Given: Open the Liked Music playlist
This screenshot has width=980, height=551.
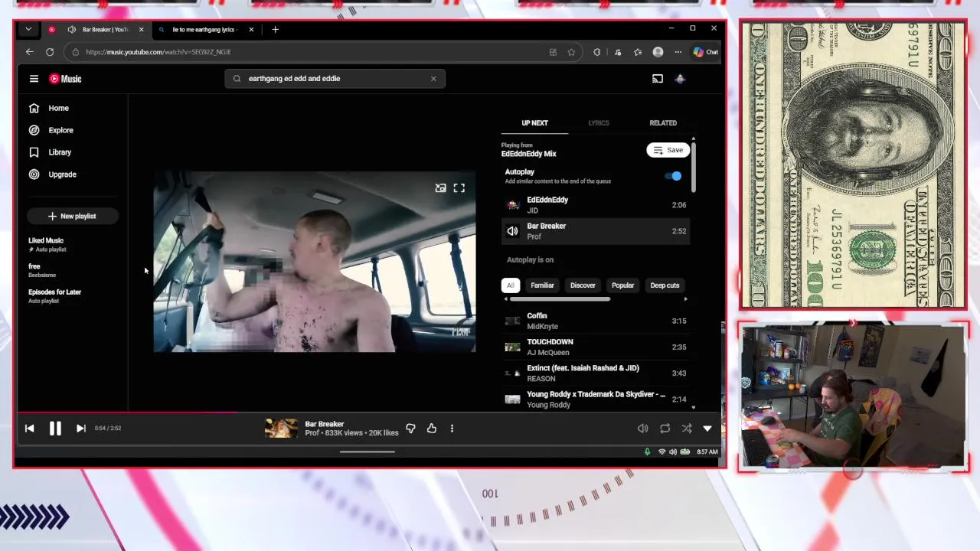Looking at the screenshot, I should (47, 244).
